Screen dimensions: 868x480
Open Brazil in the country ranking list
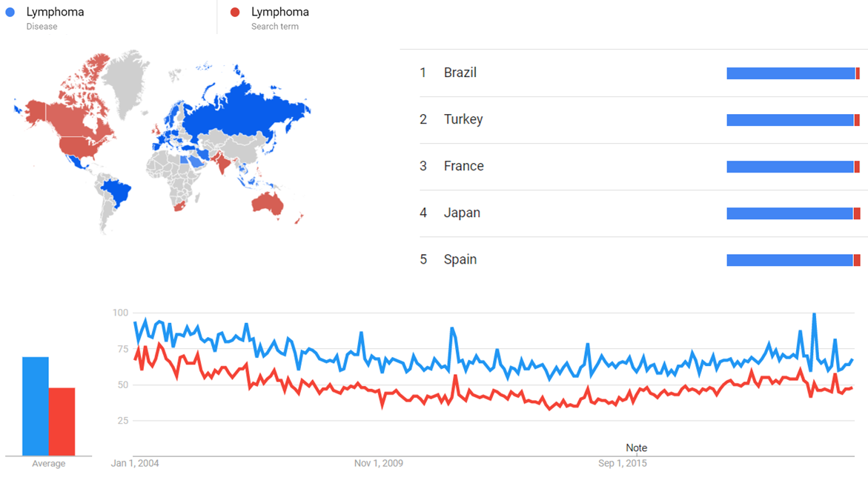pyautogui.click(x=460, y=73)
